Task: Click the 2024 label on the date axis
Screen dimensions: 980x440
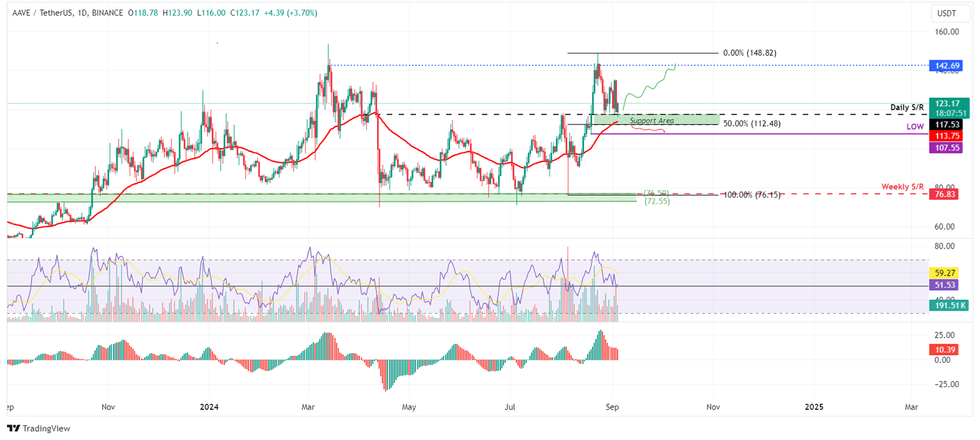Action: 209,407
